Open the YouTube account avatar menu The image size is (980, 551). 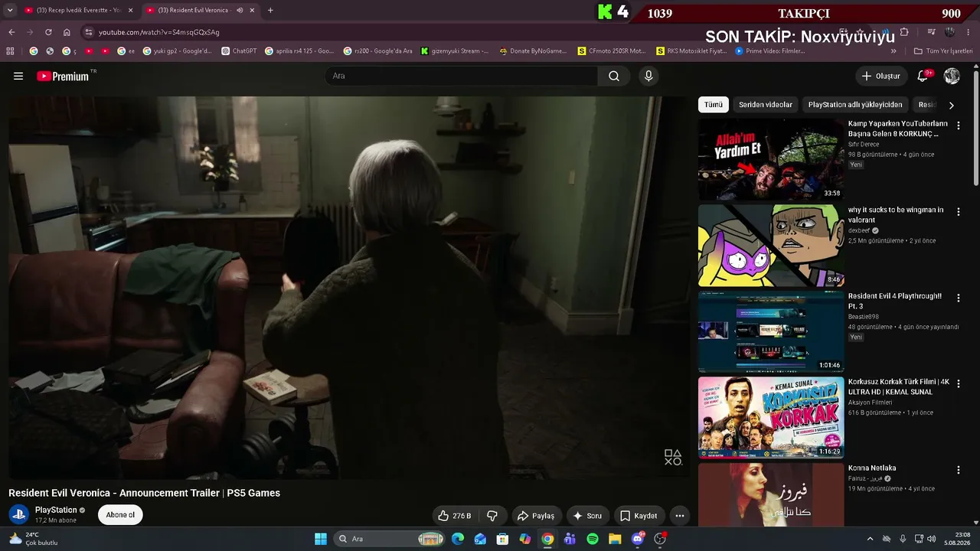click(952, 76)
